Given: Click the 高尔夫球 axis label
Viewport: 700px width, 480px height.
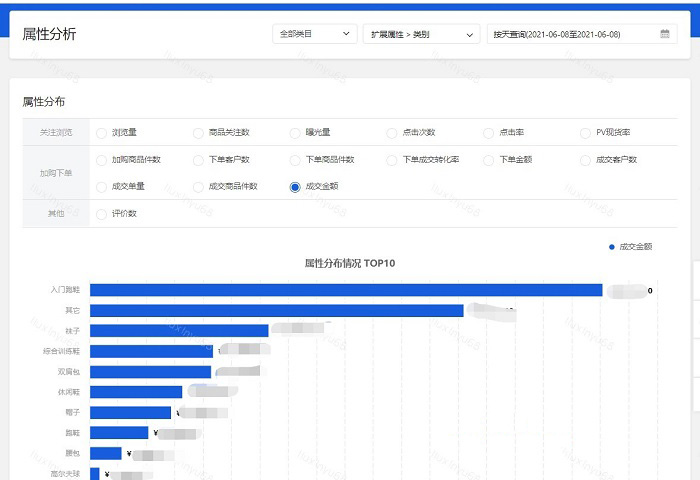Looking at the screenshot, I should click(x=65, y=473).
